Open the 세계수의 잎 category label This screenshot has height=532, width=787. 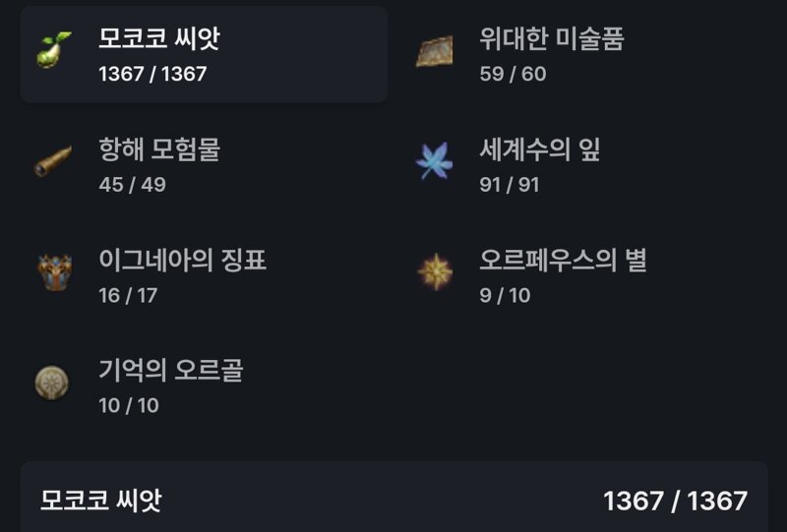[x=539, y=149]
